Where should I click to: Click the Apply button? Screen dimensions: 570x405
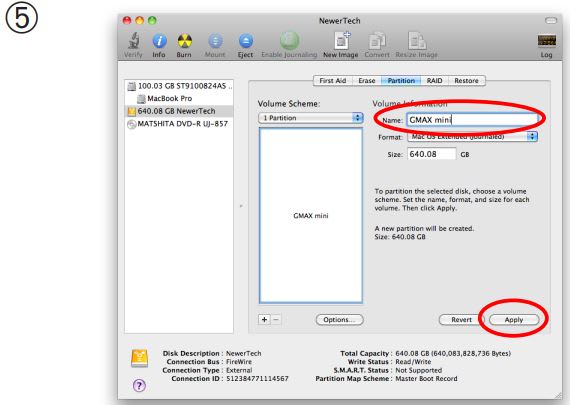pyautogui.click(x=514, y=320)
